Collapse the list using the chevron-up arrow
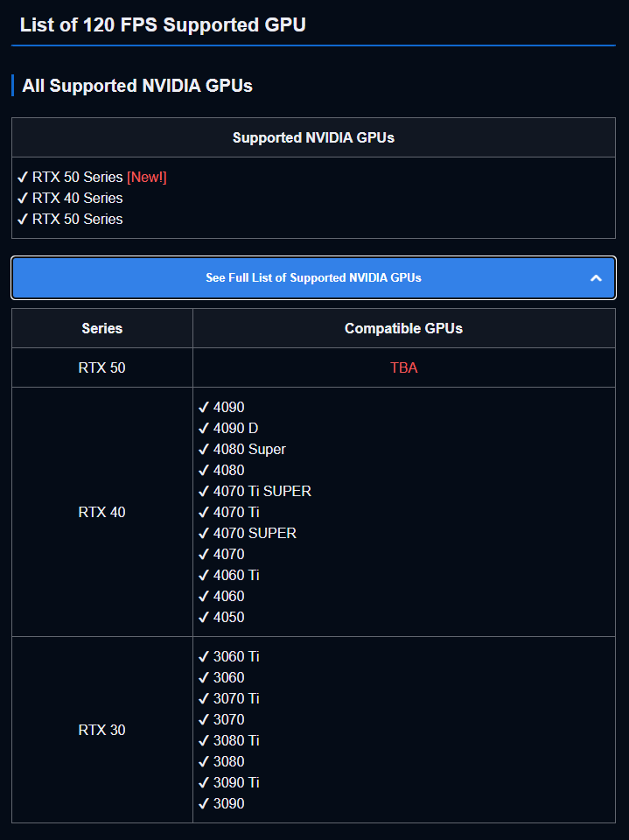 tap(596, 278)
